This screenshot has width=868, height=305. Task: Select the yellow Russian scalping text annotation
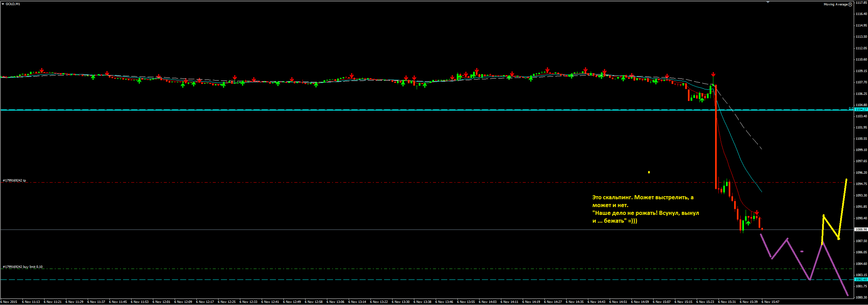[x=645, y=209]
